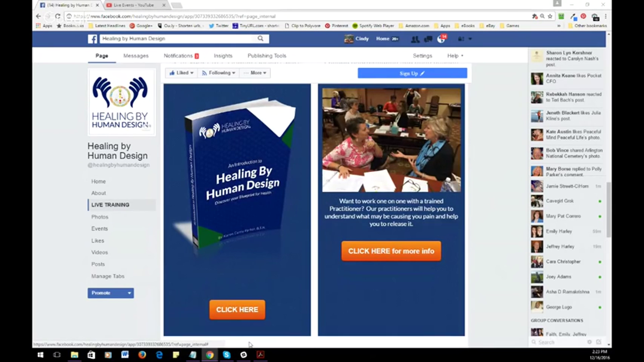Viewport: 644px width, 362px height.
Task: Click the Healing by Human Design page logo
Action: tap(121, 102)
